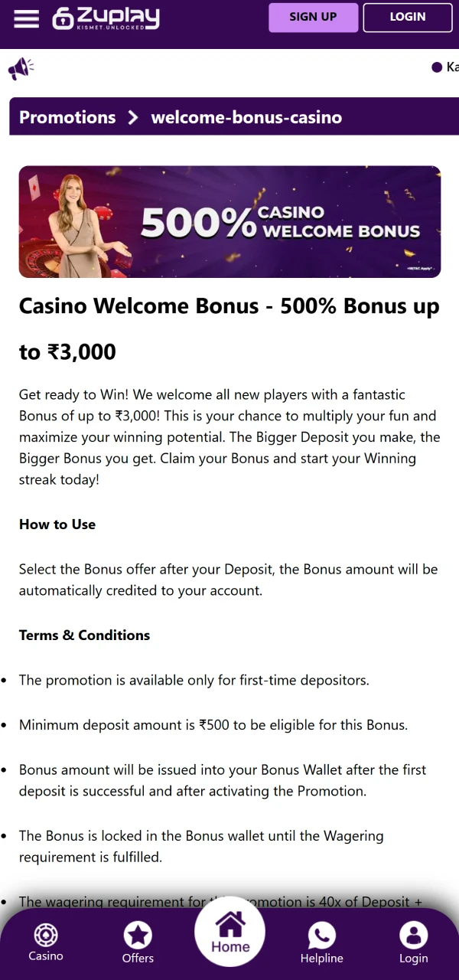Select the bullet dot beside the marquee text
This screenshot has width=459, height=980.
pos(436,67)
